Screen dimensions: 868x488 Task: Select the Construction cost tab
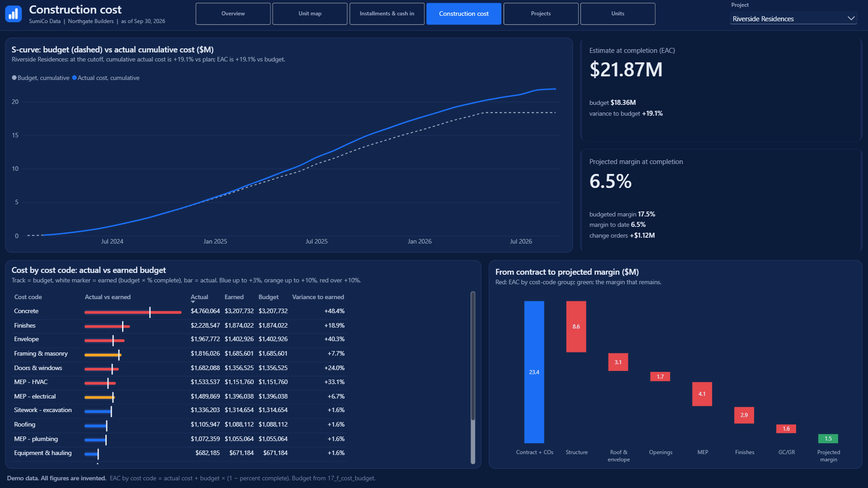pyautogui.click(x=464, y=14)
